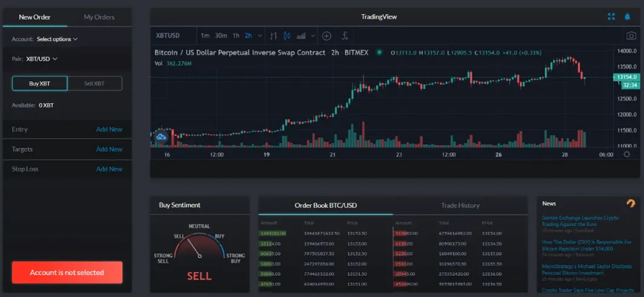Click bid price 13152.00
Viewport: 644px width, 297px height.
(x=356, y=264)
